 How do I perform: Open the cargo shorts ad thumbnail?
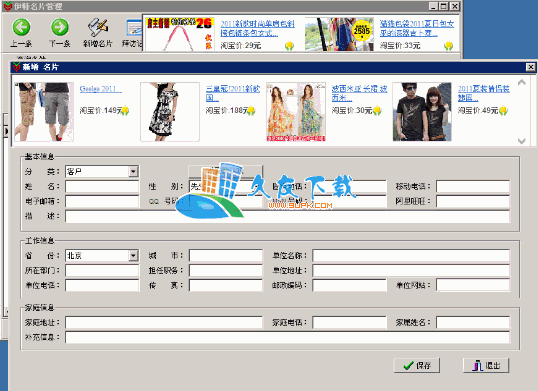point(44,111)
